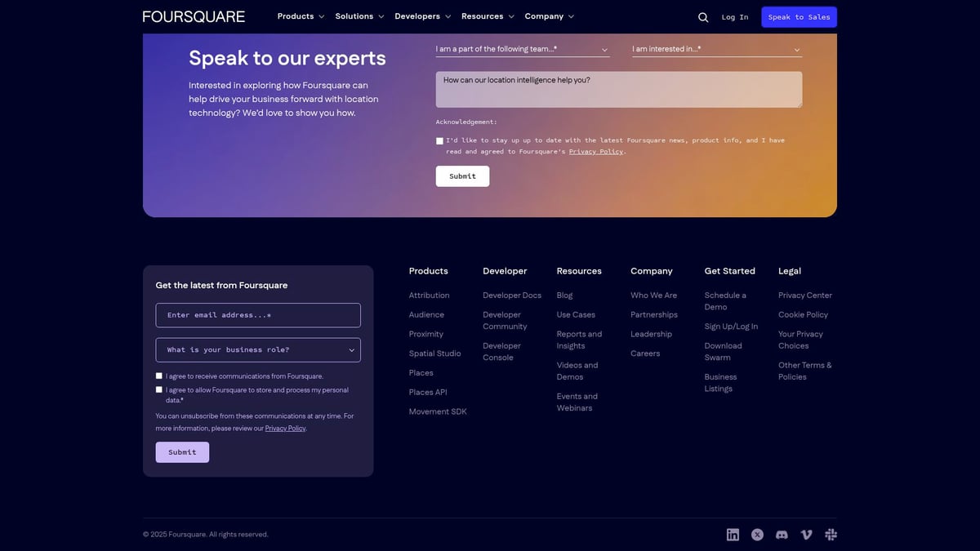This screenshot has width=980, height=551.
Task: Open Partnerships footer link
Action: [x=654, y=315]
